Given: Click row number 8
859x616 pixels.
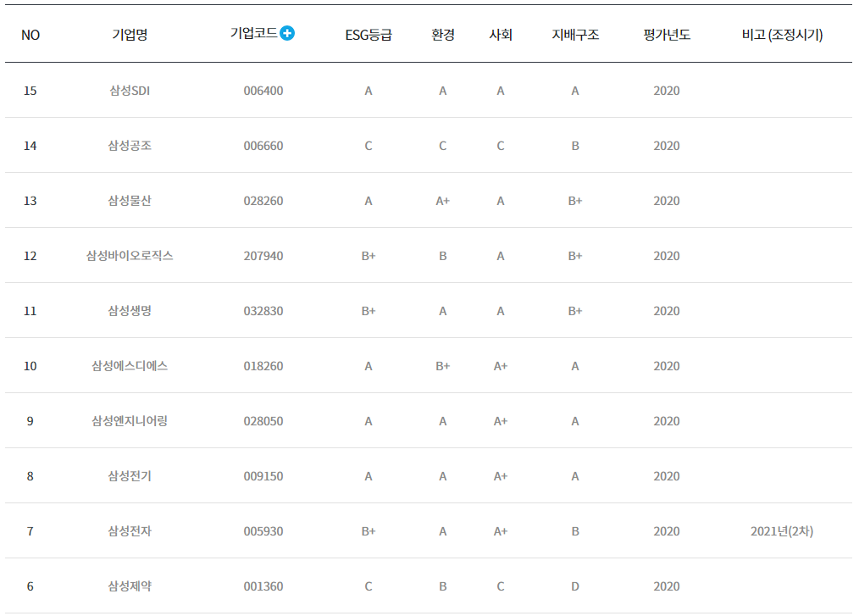Looking at the screenshot, I should click(30, 476).
